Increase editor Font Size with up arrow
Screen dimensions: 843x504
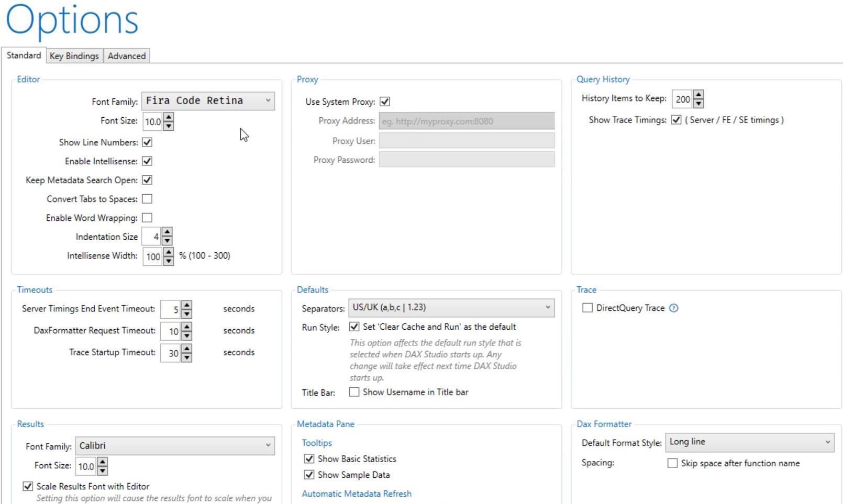pyautogui.click(x=169, y=117)
